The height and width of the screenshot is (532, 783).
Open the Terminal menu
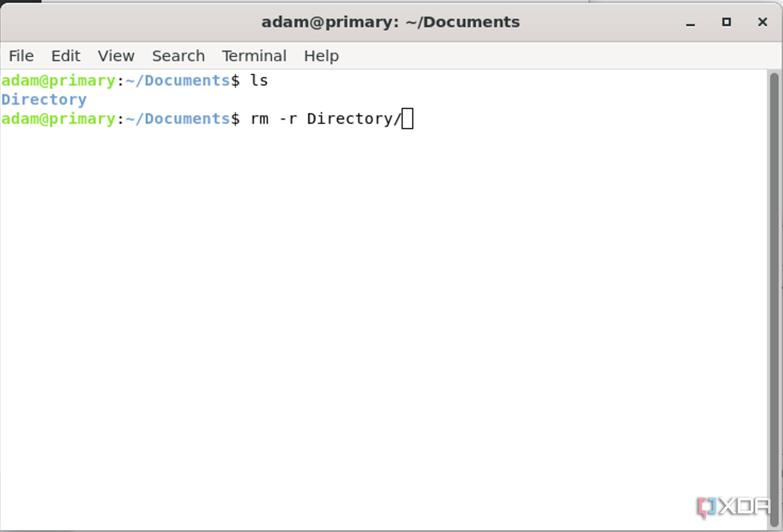click(x=254, y=56)
